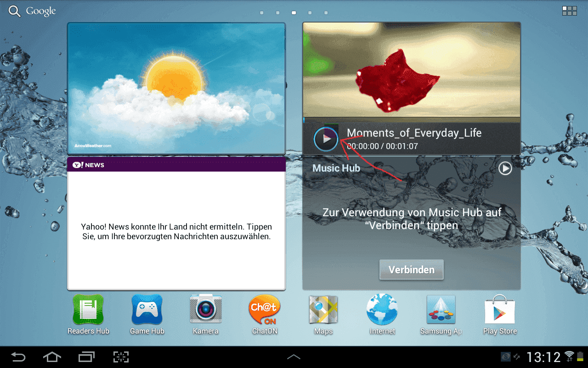Viewport: 588px width, 368px height.
Task: Tap the Verbinden button
Action: [412, 270]
